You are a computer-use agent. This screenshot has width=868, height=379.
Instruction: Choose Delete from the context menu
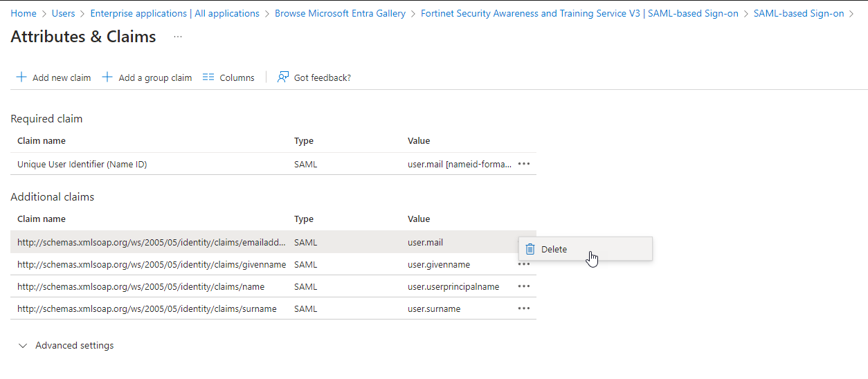(586, 249)
